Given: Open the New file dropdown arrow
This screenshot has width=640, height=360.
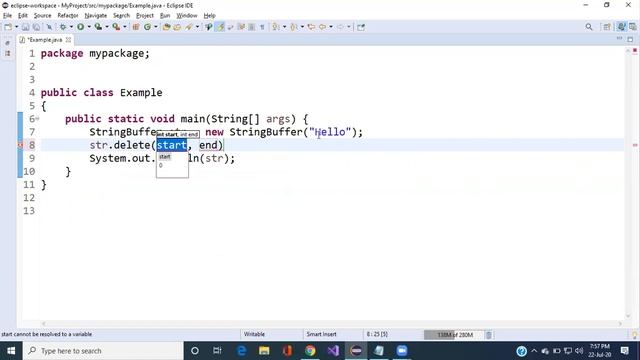Looking at the screenshot, I should point(16,27).
